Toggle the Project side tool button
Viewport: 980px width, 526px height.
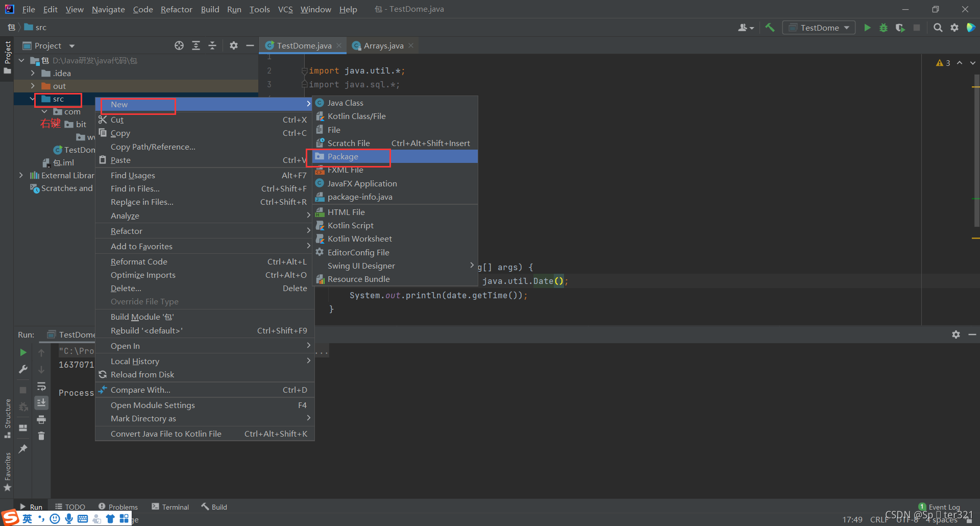pyautogui.click(x=8, y=57)
